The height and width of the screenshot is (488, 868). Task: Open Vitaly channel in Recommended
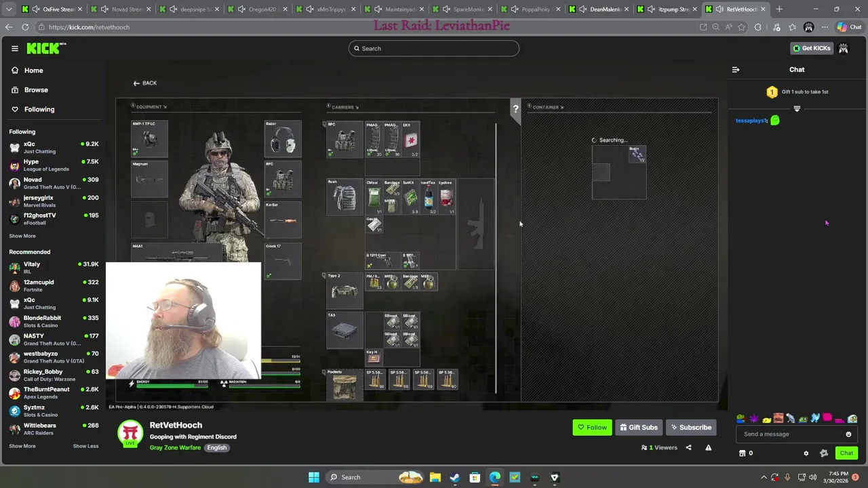pyautogui.click(x=54, y=267)
